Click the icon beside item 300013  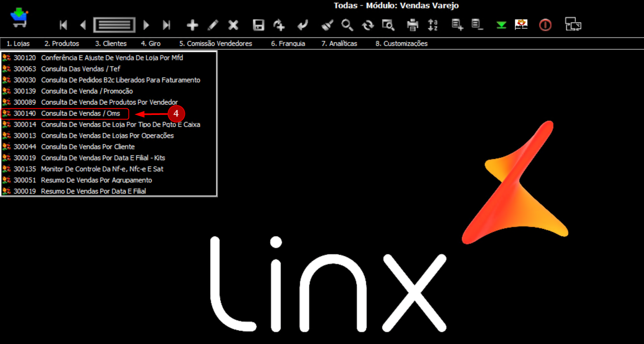click(6, 136)
